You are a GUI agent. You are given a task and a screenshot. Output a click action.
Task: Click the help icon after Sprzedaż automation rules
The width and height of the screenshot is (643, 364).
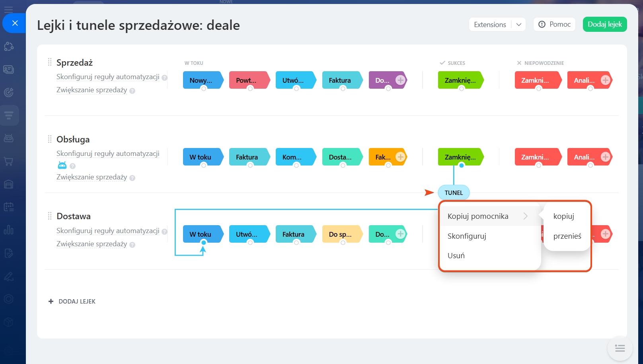164,78
